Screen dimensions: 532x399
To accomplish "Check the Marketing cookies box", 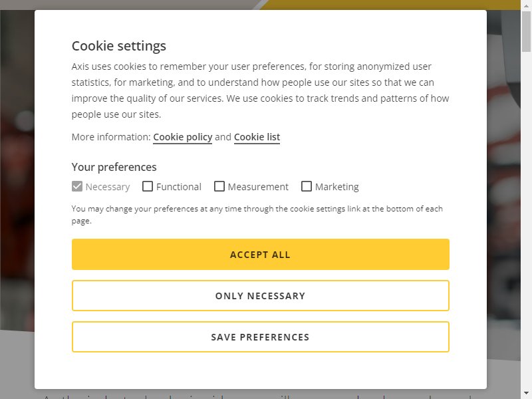I will [x=307, y=186].
